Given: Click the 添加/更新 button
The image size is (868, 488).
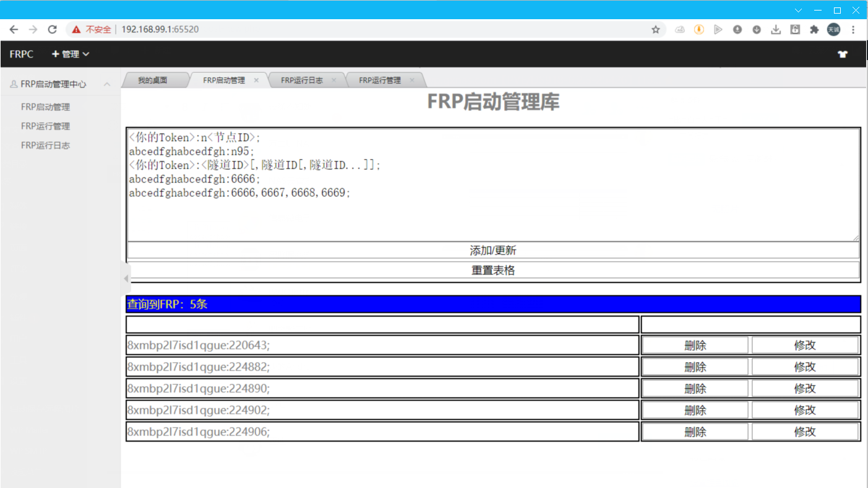Looking at the screenshot, I should [493, 251].
